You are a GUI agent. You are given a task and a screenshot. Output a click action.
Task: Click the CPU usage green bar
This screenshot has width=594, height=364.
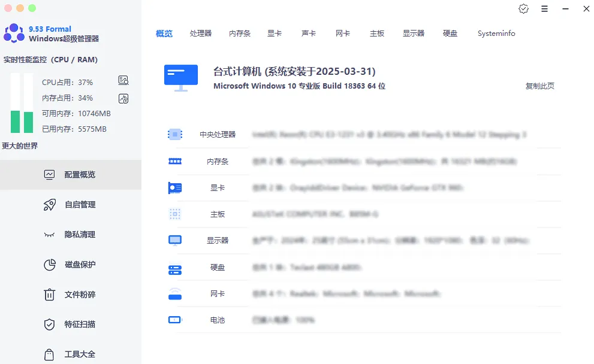point(15,122)
